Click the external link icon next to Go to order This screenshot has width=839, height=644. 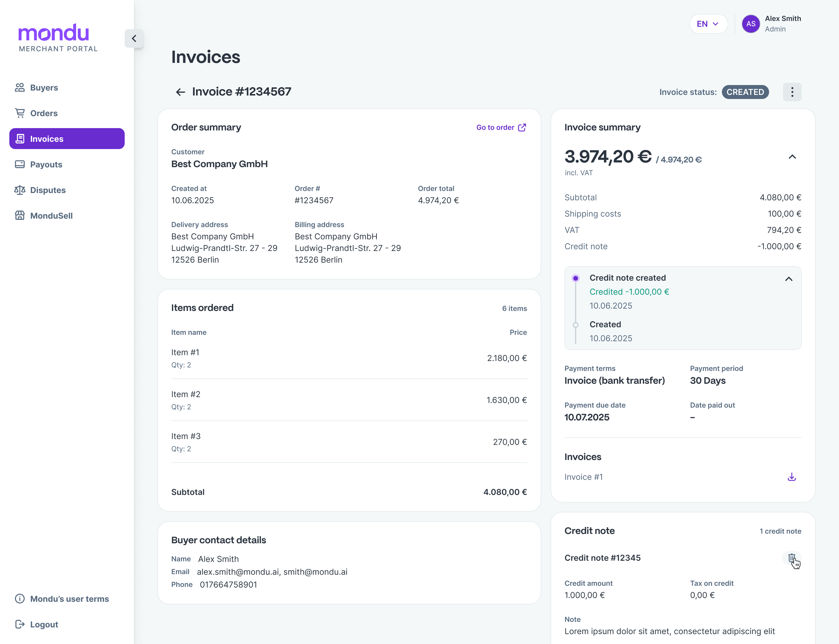pos(522,127)
